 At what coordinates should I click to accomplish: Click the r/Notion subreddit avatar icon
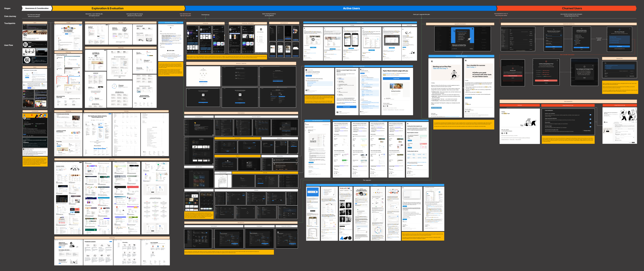click(x=25, y=118)
